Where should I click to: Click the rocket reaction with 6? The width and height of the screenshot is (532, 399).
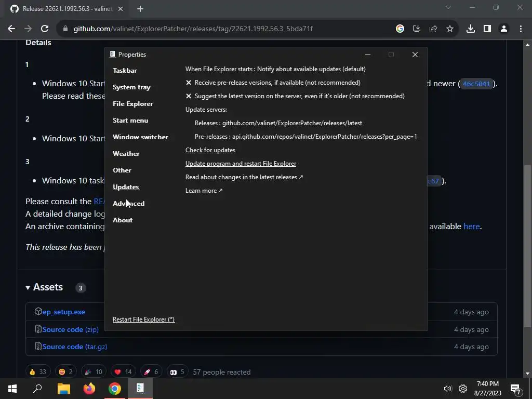pyautogui.click(x=151, y=372)
